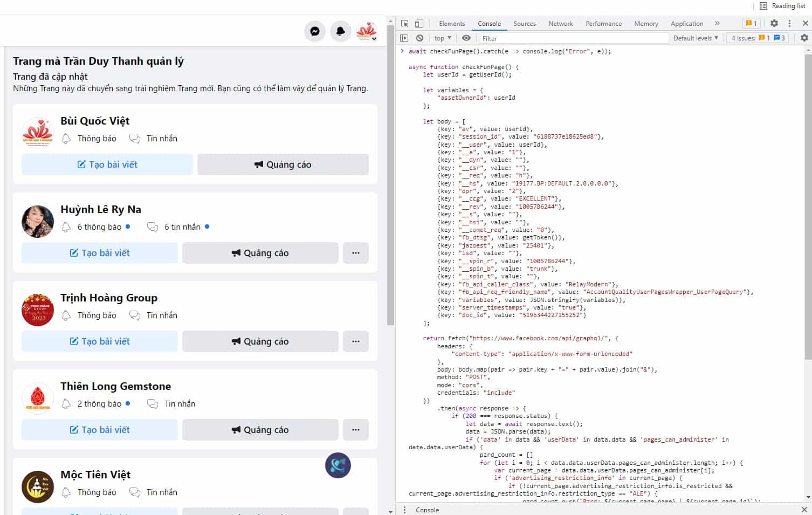
Task: Click Tạo bài viết for Thiên Long Gemstone
Action: tap(100, 430)
